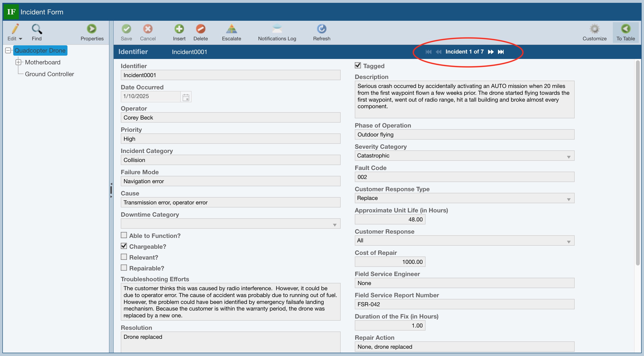Select Motherboard in the tree
This screenshot has width=644, height=356.
43,62
